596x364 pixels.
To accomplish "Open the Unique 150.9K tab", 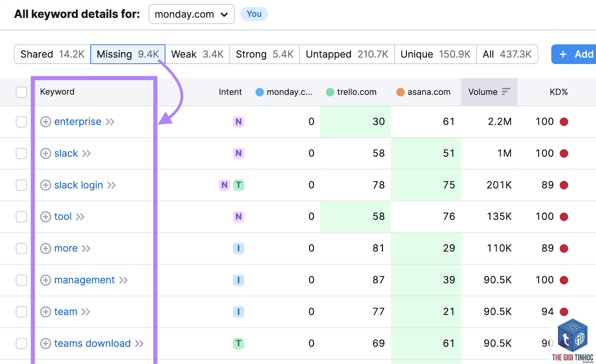I will click(435, 54).
